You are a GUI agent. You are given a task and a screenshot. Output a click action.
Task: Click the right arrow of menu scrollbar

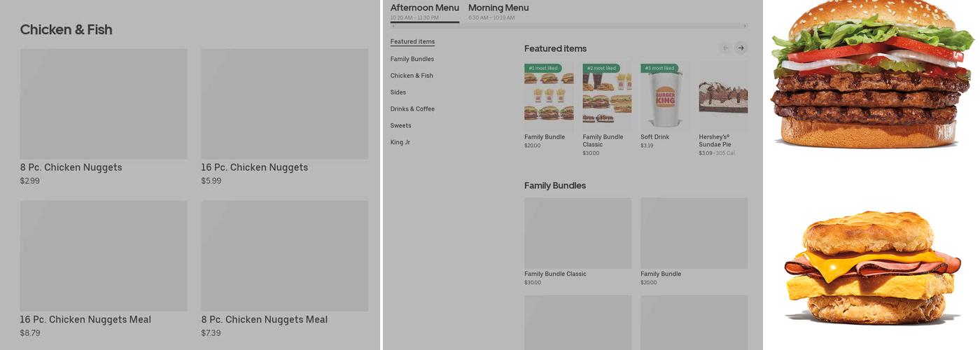pos(745,27)
